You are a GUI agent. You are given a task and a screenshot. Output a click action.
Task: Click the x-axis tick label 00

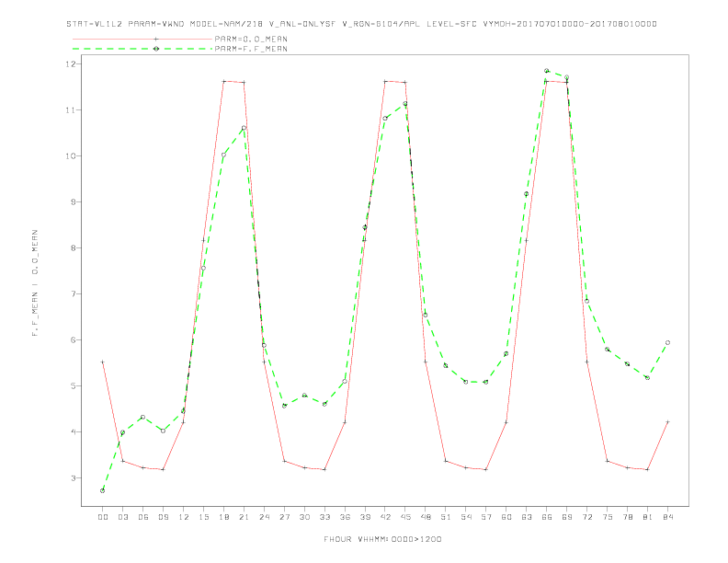click(x=103, y=517)
